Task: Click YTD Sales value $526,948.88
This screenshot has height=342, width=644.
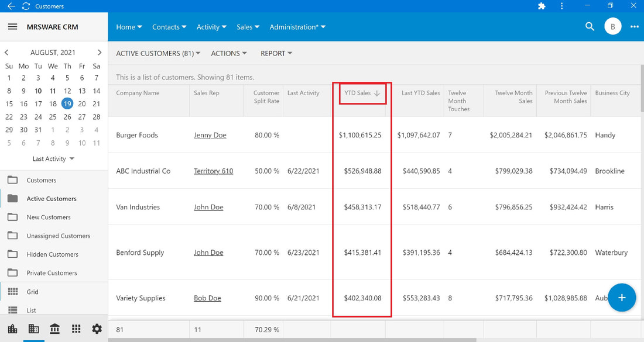Action: (x=362, y=171)
